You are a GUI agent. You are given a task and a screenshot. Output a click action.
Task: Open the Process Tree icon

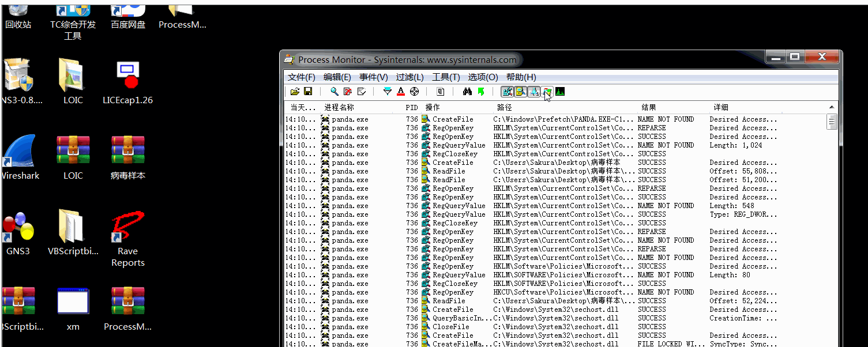pyautogui.click(x=441, y=92)
